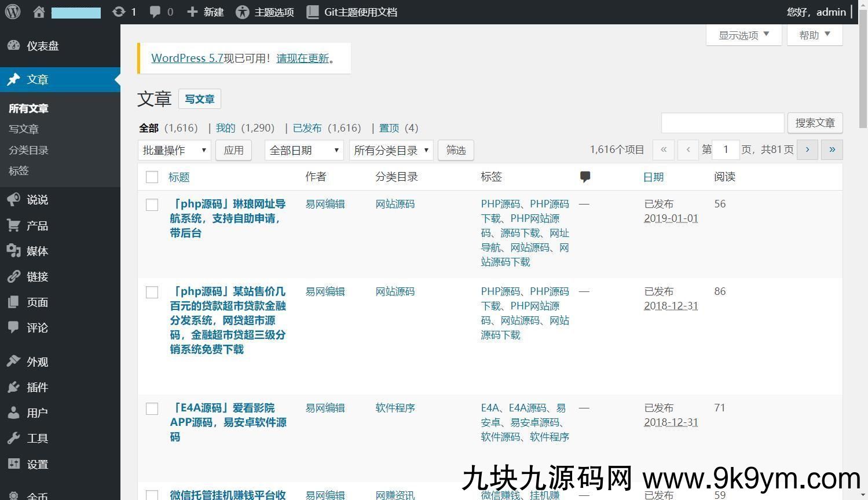Image resolution: width=868 pixels, height=500 pixels.
Task: Sort by comment bubble column header icon
Action: 585,177
